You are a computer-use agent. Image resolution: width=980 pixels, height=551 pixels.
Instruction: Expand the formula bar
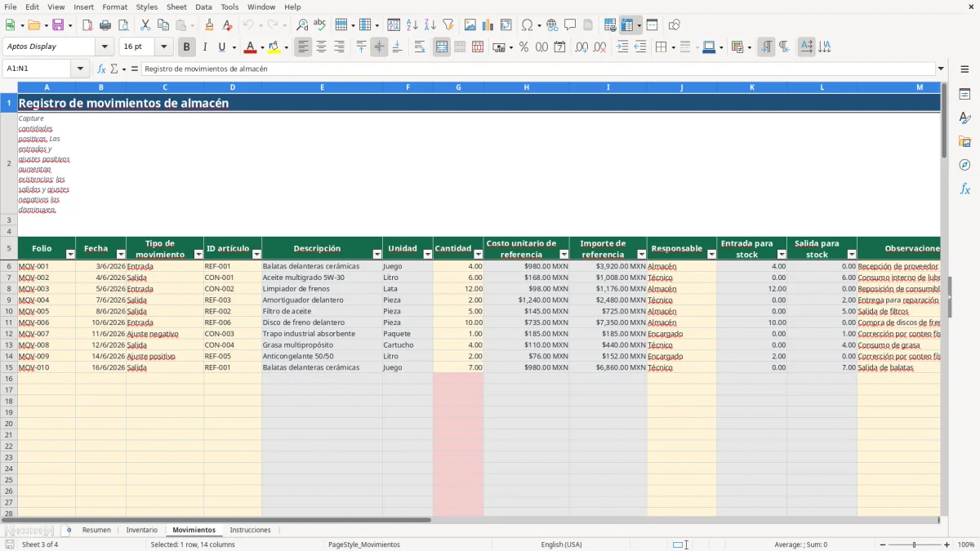(x=941, y=69)
